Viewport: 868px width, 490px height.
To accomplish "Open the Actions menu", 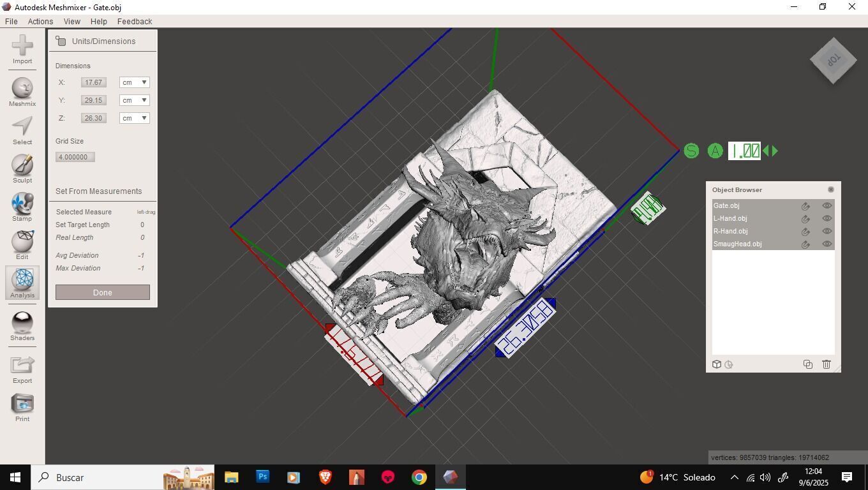I will coord(40,21).
